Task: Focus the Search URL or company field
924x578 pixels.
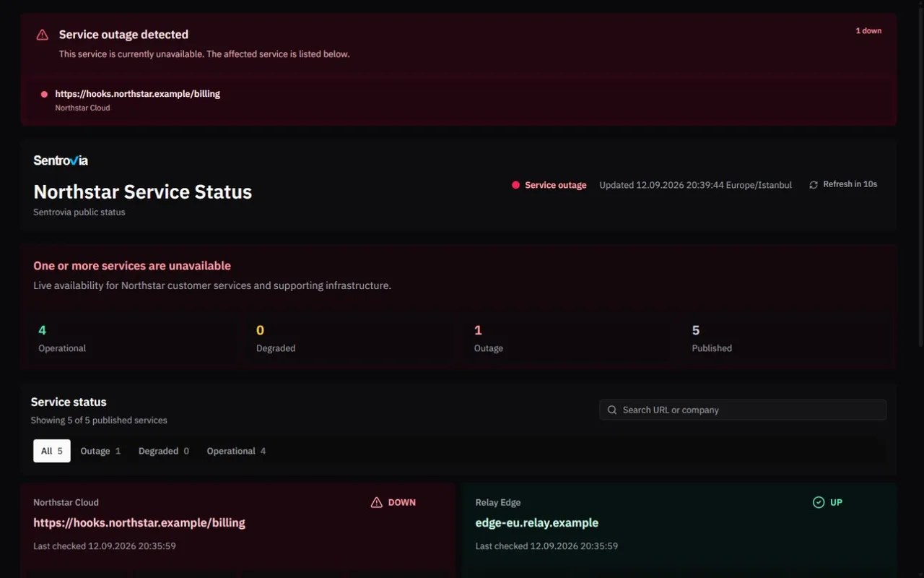Action: (x=743, y=410)
